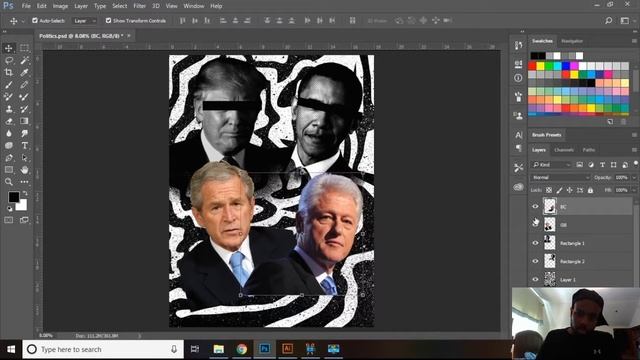The height and width of the screenshot is (360, 640).
Task: Open the Opacity slider arrow
Action: 634,178
